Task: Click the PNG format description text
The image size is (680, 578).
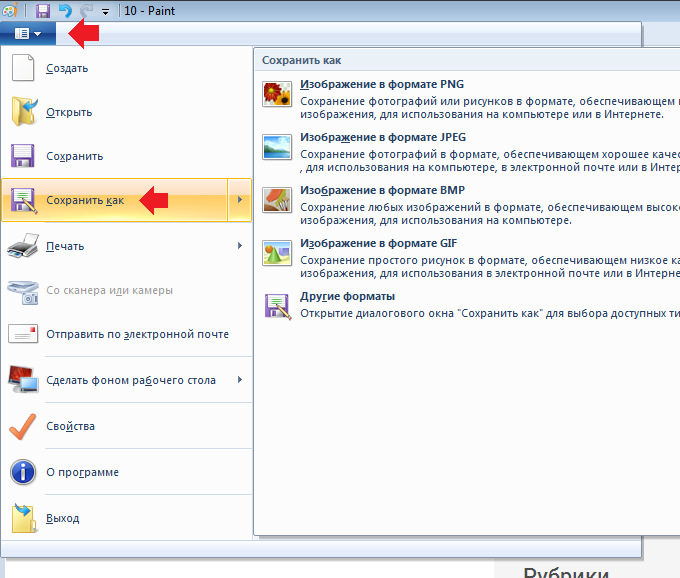Action: coord(490,108)
